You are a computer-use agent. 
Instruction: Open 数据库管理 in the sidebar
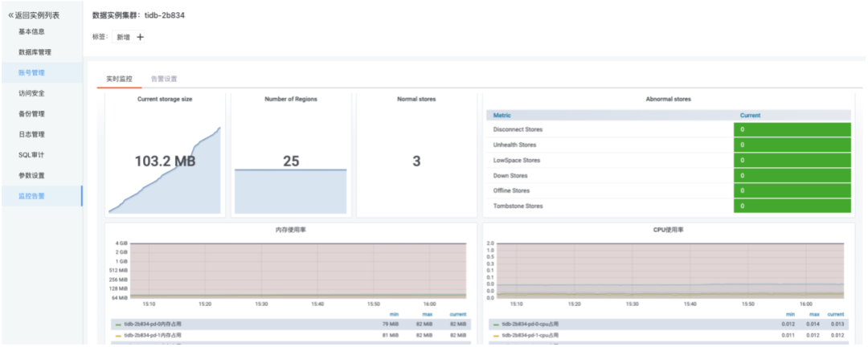click(x=35, y=52)
